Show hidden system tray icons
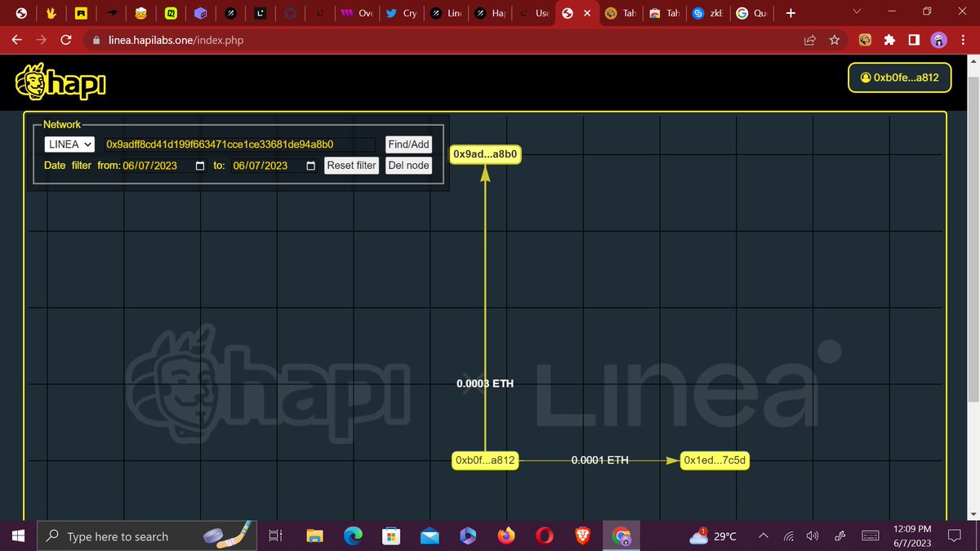 [764, 536]
